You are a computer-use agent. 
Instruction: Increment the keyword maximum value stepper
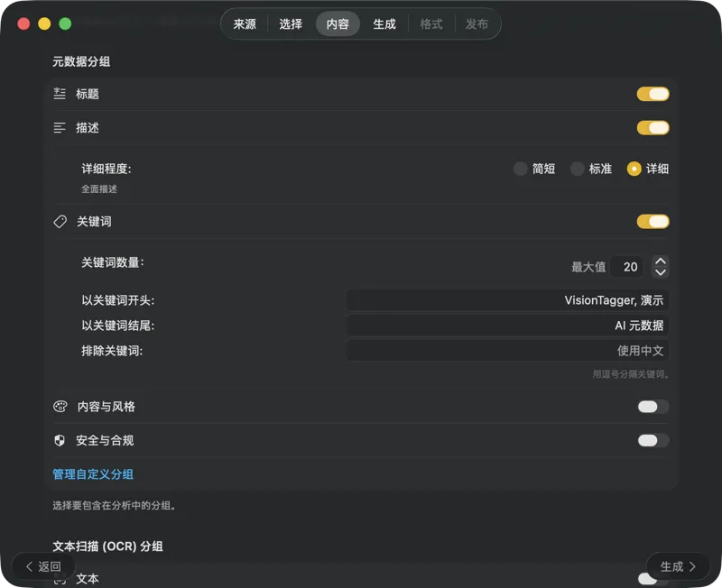point(661,261)
